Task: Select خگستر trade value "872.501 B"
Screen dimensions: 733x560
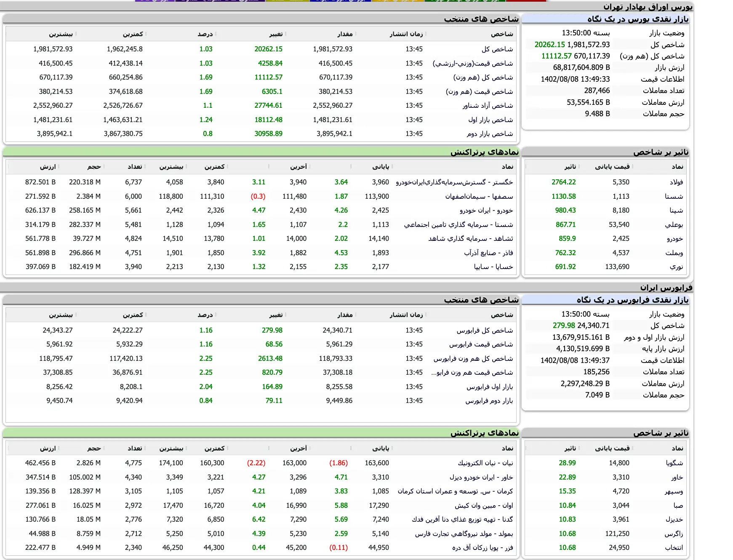Action: (x=40, y=182)
